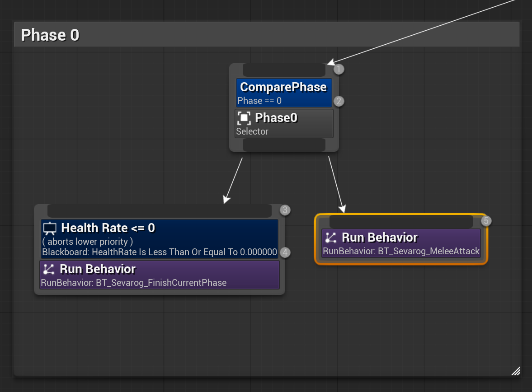Select the Health Rate <= 0 decorator title

click(x=108, y=228)
